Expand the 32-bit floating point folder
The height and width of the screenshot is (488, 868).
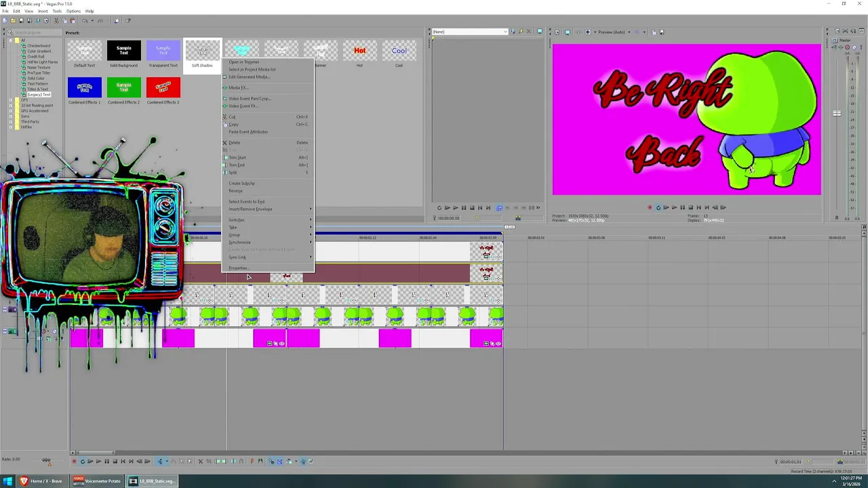click(10, 106)
